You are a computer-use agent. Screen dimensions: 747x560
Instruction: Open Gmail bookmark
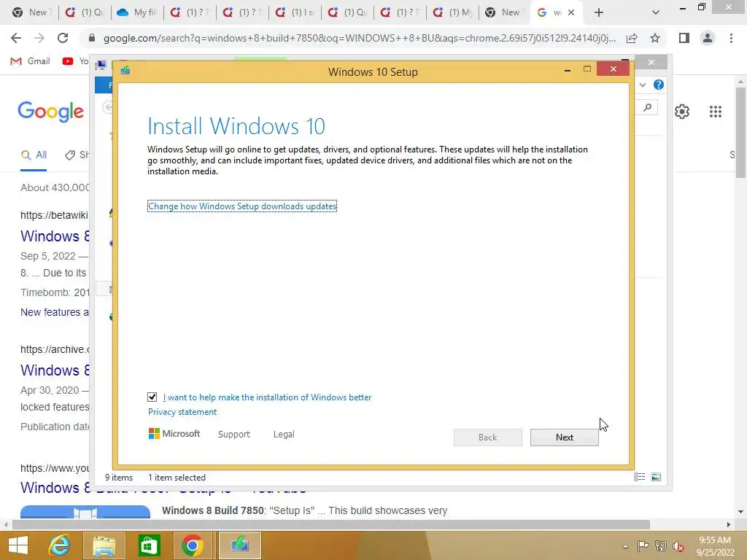[31, 61]
